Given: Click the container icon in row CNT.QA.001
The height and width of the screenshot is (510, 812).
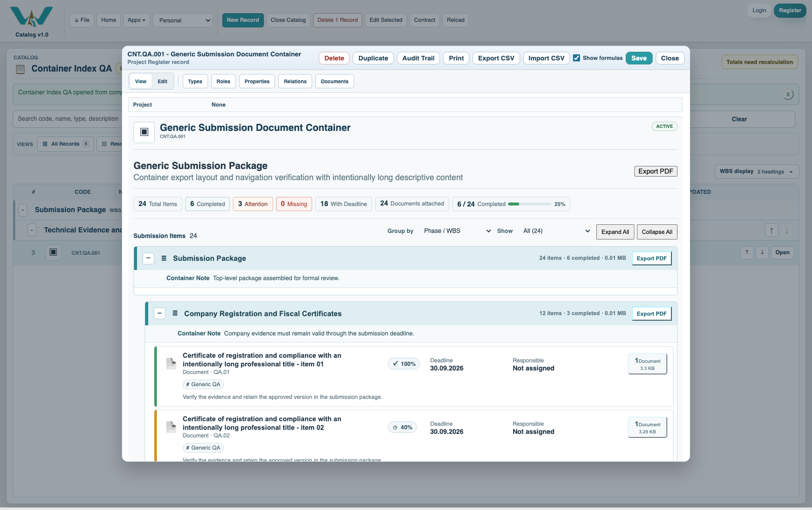Looking at the screenshot, I should point(53,252).
